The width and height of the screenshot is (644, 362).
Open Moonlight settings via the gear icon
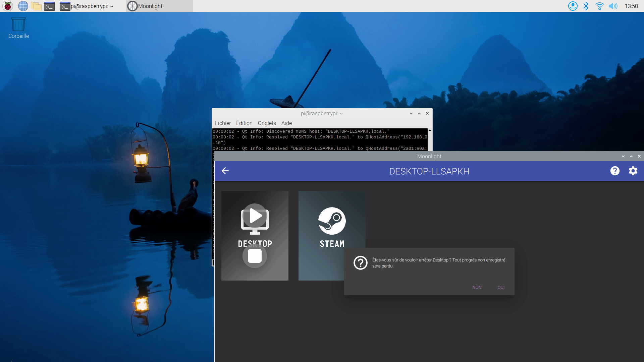tap(633, 171)
